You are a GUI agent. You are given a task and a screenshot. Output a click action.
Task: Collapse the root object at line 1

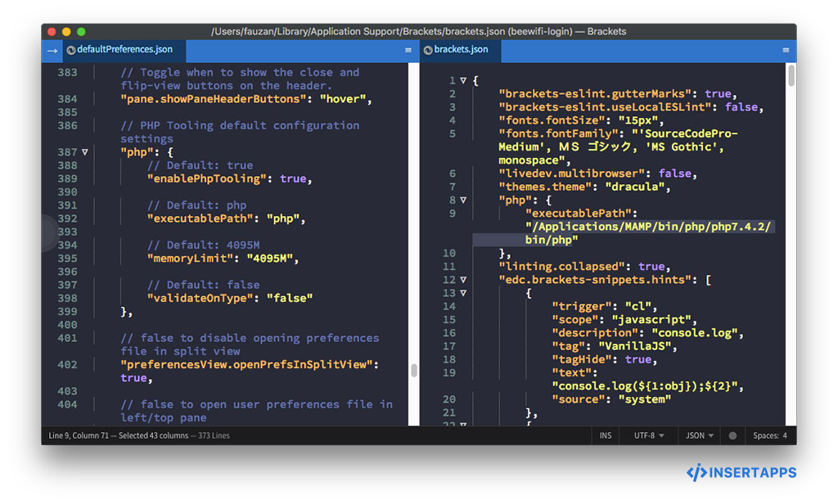tap(463, 81)
